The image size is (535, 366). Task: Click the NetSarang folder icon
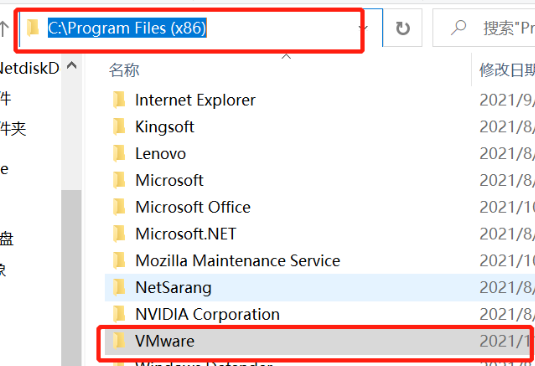coord(119,288)
